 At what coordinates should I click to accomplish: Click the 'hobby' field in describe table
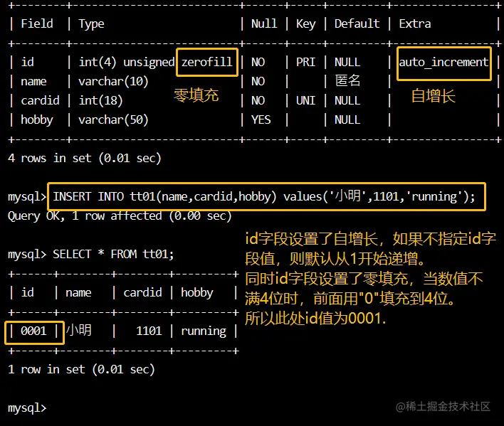coord(37,120)
